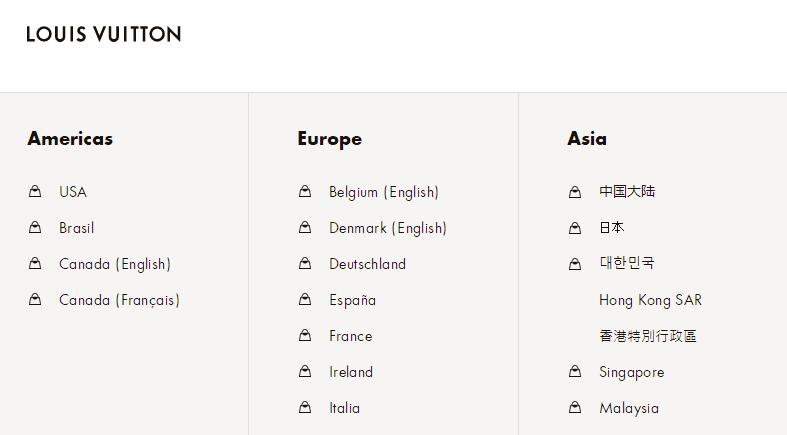The width and height of the screenshot is (787, 435).
Task: Open the 대한민국 site link
Action: [627, 264]
